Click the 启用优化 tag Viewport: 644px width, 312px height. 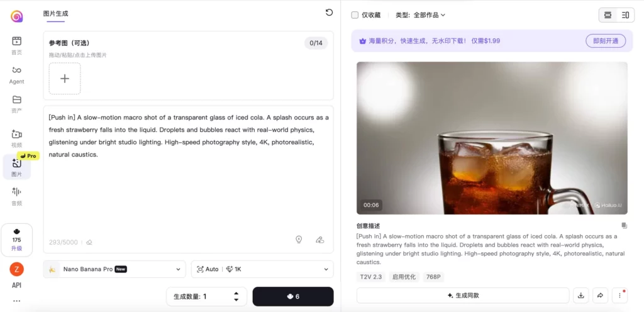click(x=404, y=277)
